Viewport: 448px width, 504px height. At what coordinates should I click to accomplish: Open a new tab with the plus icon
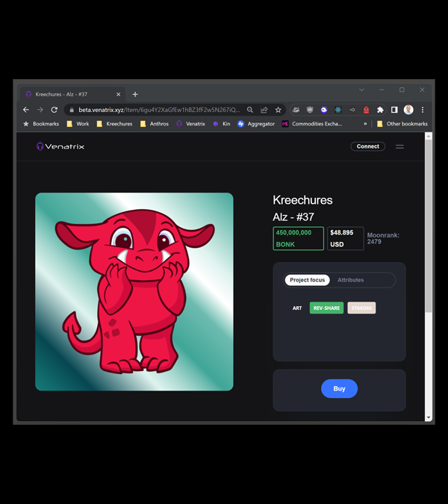(135, 95)
